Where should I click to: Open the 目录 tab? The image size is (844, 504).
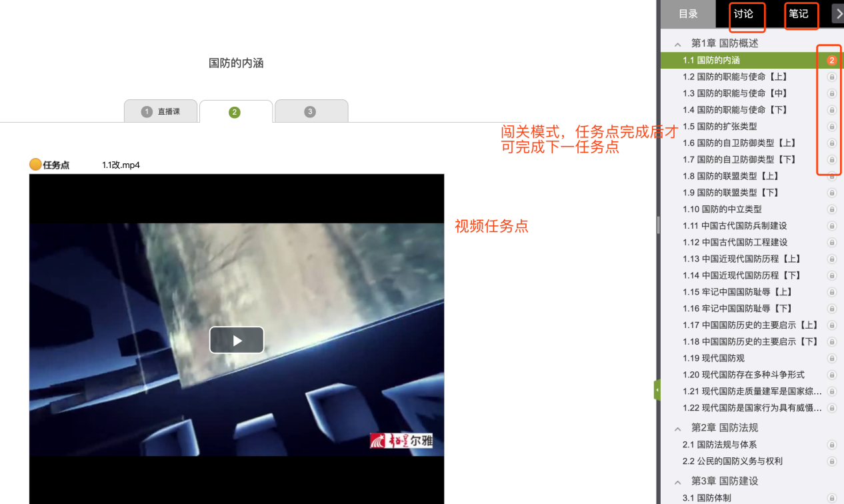pos(688,14)
